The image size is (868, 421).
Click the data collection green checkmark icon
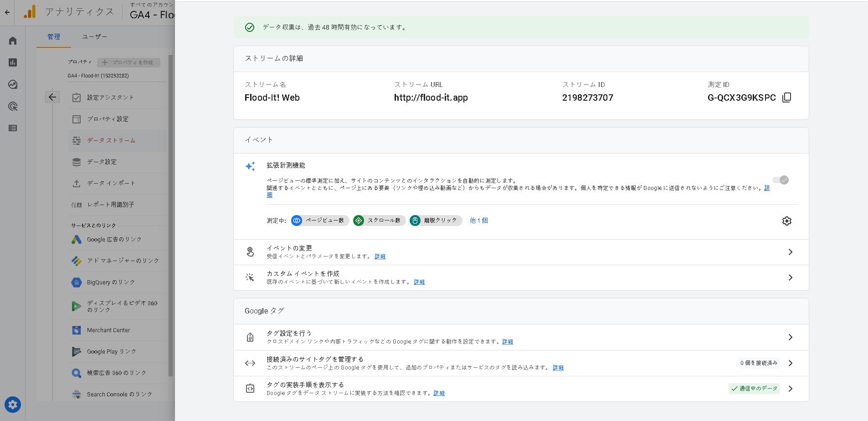[250, 27]
